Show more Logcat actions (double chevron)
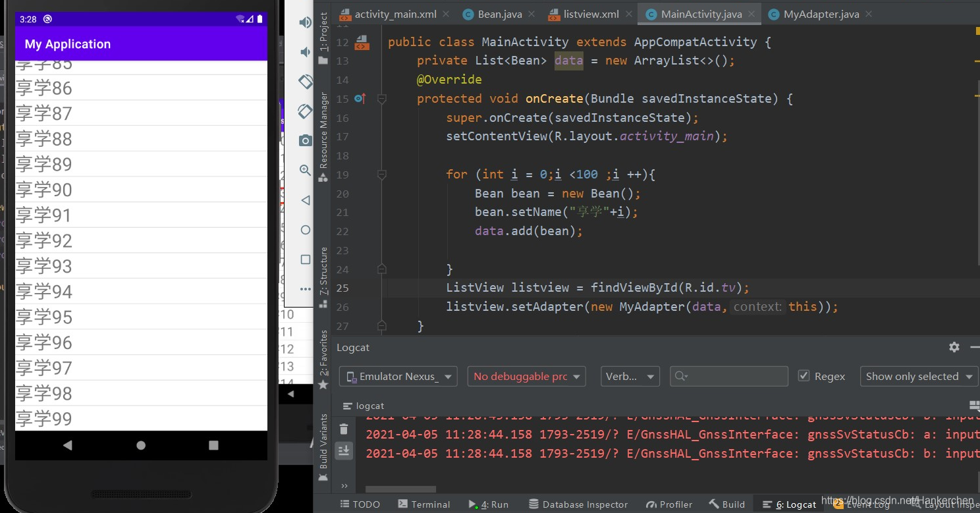Image resolution: width=980 pixels, height=513 pixels. [344, 486]
